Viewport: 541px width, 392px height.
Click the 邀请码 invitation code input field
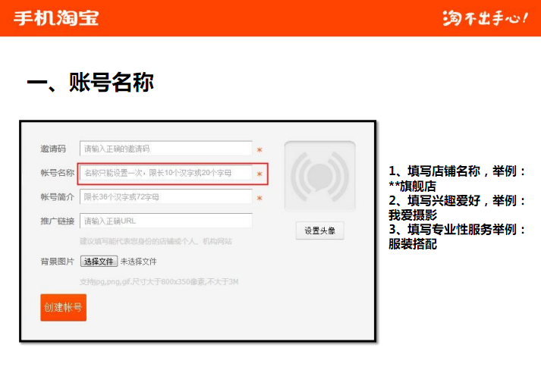(x=166, y=149)
